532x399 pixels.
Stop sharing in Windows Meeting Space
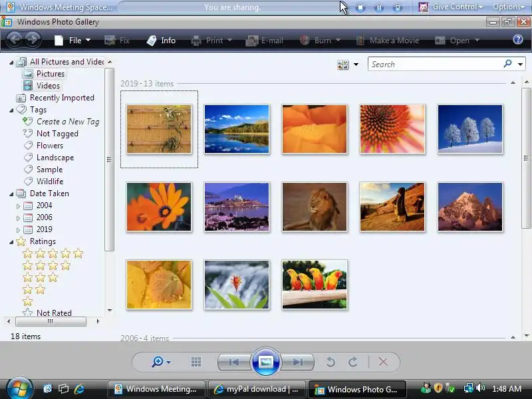click(x=360, y=7)
